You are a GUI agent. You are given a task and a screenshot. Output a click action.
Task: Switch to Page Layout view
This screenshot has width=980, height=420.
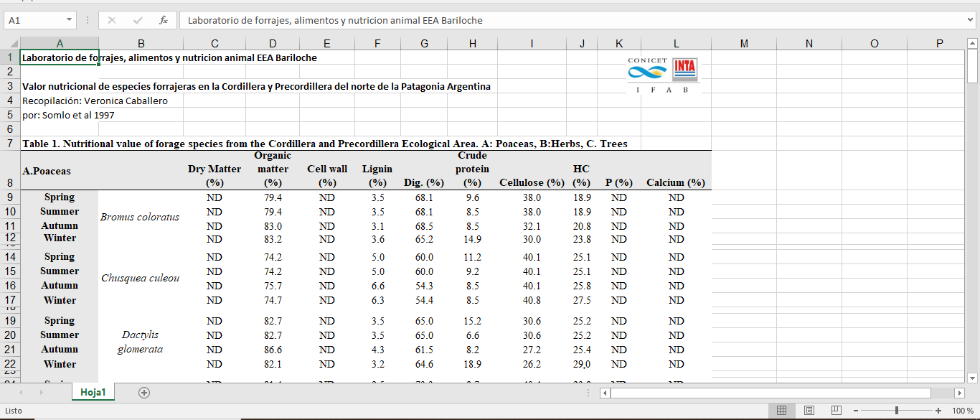[x=809, y=411]
